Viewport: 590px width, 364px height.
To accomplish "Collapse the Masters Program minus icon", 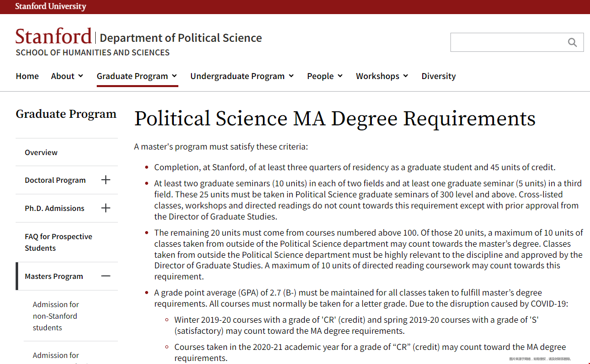I will (x=106, y=276).
